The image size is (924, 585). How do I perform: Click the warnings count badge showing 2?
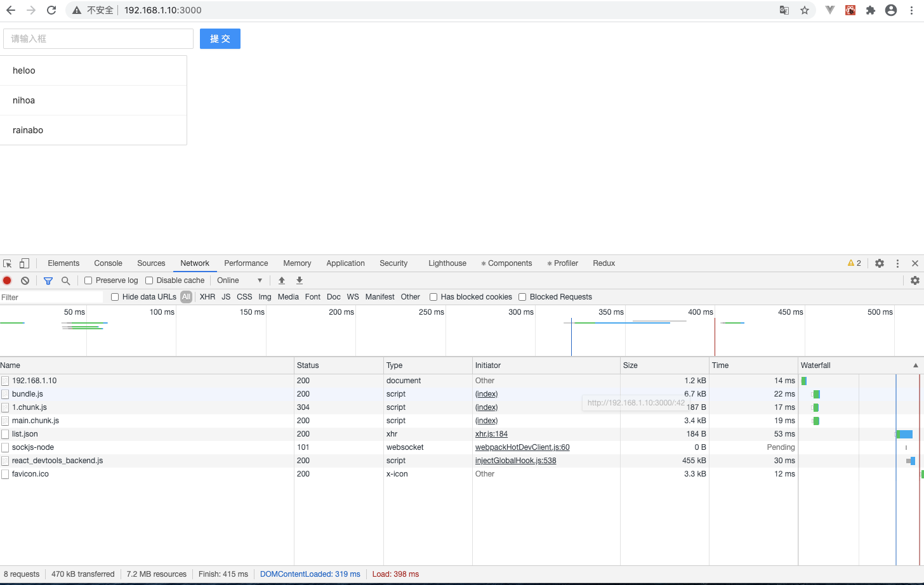tap(854, 263)
